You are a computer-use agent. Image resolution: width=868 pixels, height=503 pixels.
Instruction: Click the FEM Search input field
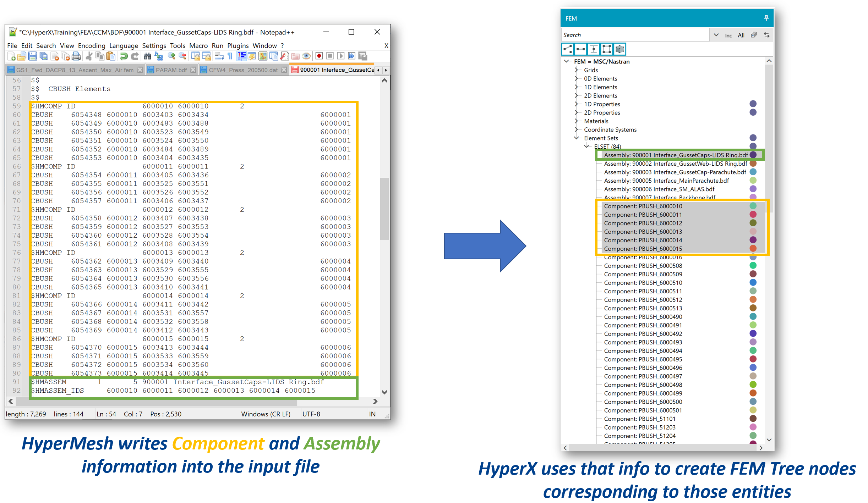click(635, 35)
